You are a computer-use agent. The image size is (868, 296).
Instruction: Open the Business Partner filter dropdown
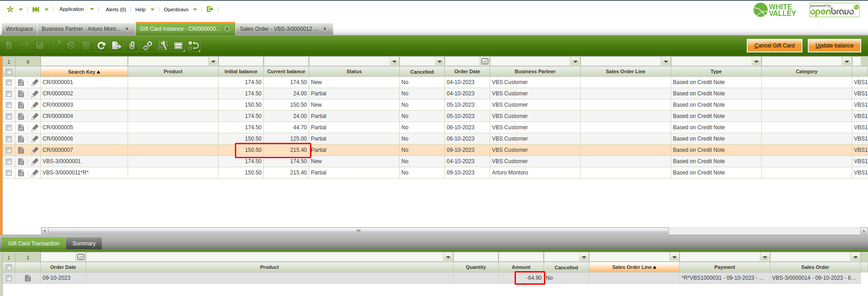tap(575, 61)
